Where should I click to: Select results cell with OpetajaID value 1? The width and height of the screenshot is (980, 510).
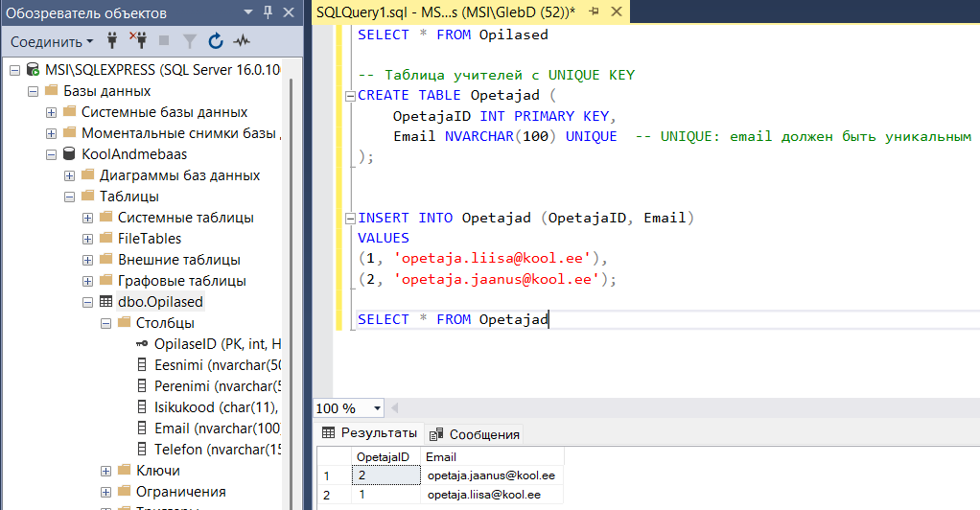coord(385,495)
